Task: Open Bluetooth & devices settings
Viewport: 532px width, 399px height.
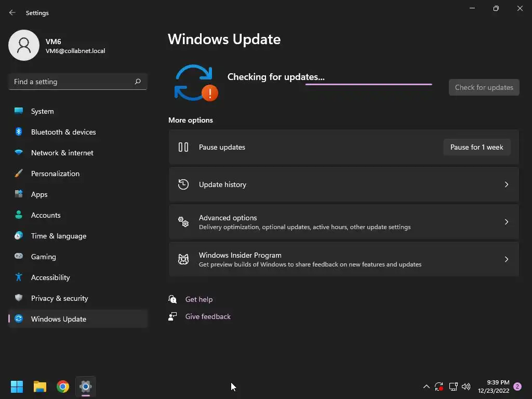Action: (78, 132)
